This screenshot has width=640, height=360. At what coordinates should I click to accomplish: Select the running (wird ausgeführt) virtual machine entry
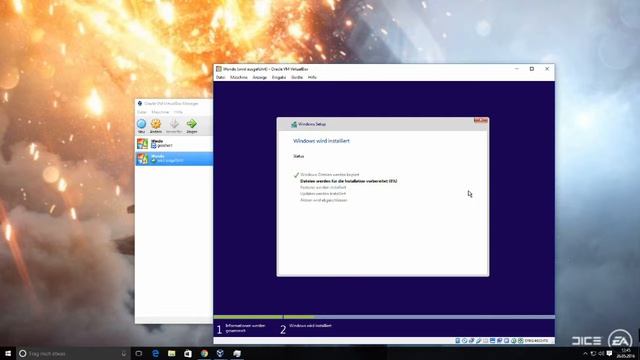point(174,158)
